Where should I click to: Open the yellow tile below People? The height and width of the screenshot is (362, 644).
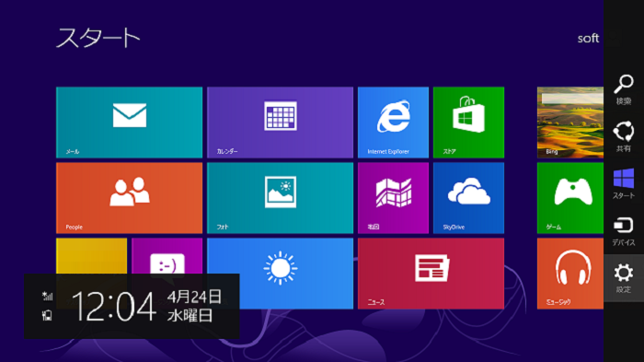91,256
